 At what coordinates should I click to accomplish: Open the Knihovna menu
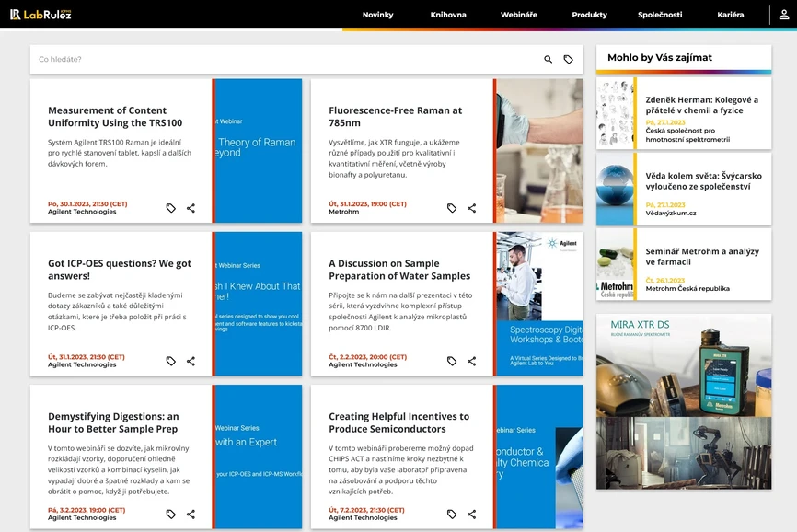click(x=448, y=15)
